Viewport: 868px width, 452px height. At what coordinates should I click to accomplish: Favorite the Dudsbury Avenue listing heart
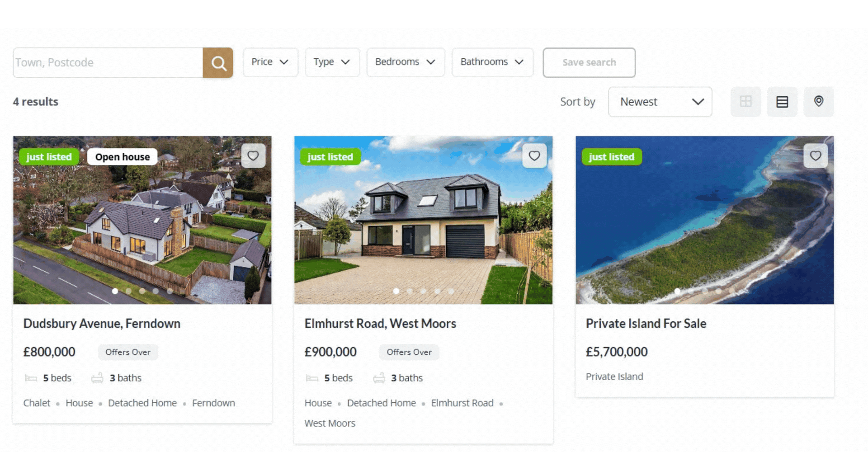pyautogui.click(x=253, y=156)
